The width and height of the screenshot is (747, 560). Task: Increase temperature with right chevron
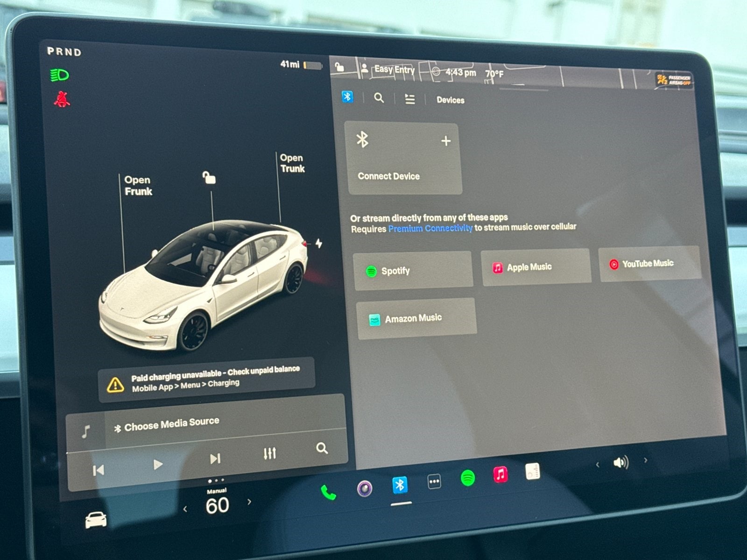249,502
